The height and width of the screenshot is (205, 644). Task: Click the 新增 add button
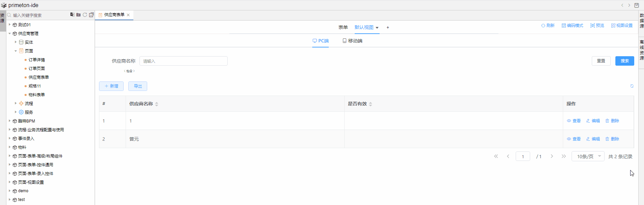click(x=111, y=86)
